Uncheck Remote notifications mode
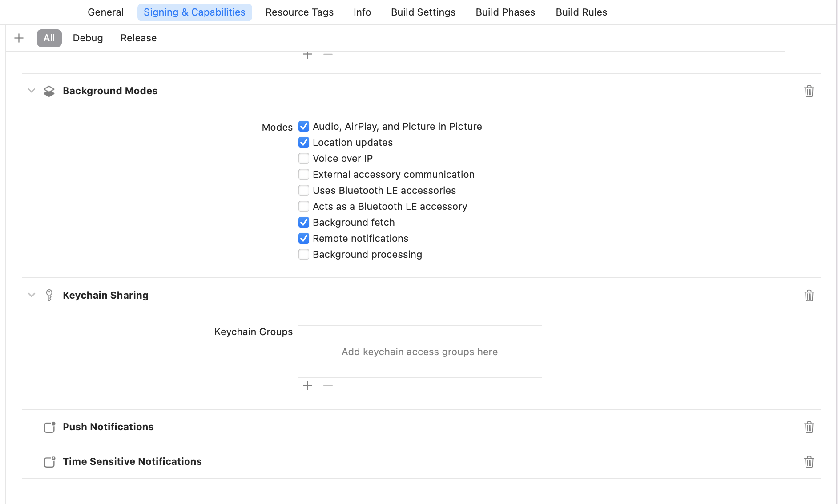The width and height of the screenshot is (838, 504). click(304, 238)
